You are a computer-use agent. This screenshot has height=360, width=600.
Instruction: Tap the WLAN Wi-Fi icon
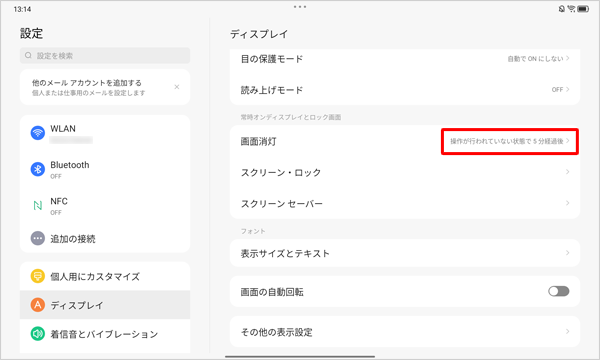point(38,133)
